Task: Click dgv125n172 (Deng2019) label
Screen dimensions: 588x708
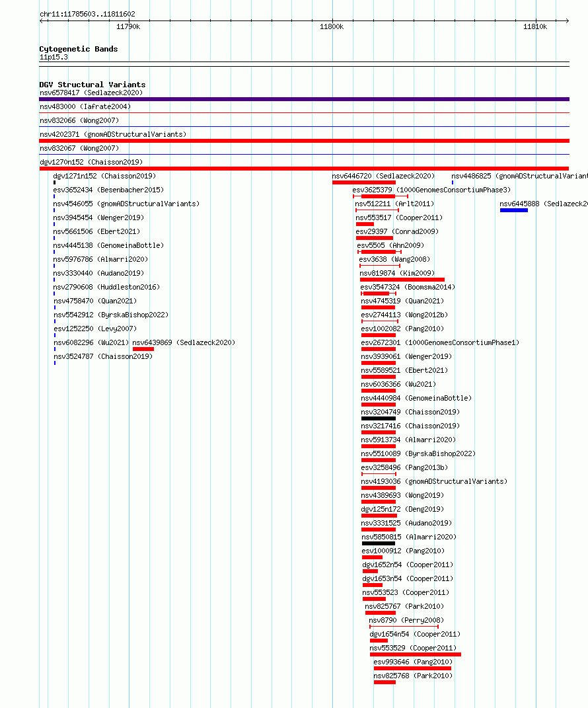Action: [x=402, y=509]
